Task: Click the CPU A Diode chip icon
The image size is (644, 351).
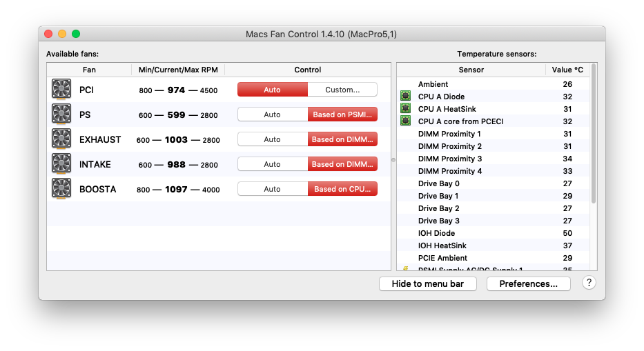Action: tap(405, 96)
